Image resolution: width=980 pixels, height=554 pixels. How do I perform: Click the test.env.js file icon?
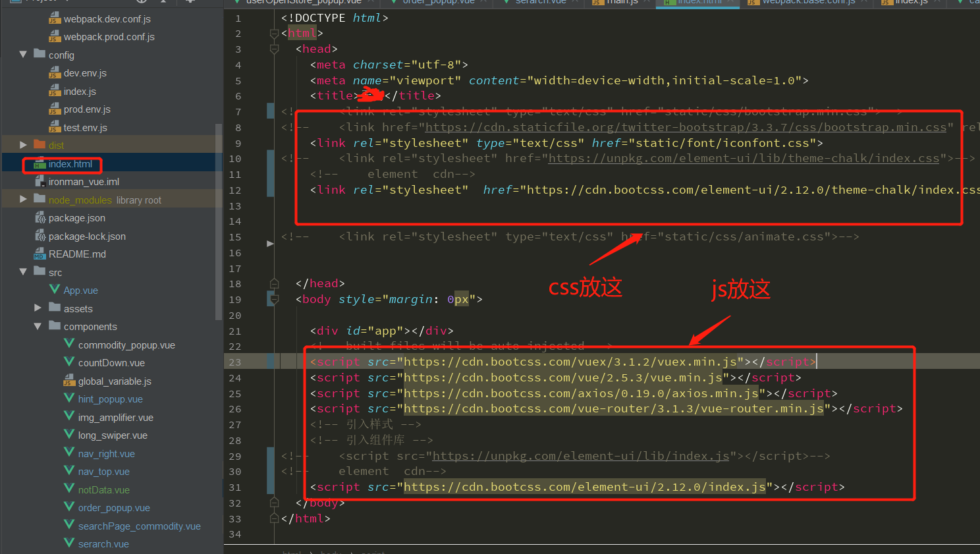tap(55, 127)
